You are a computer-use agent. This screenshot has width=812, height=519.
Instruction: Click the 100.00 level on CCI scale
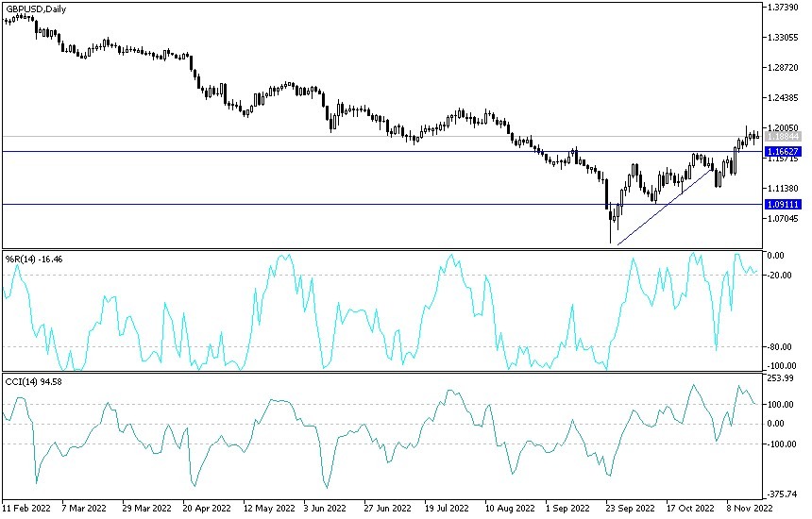click(781, 405)
